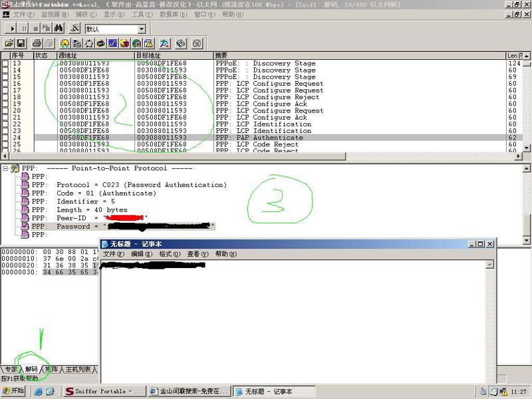Switch to the 矩阵 tab
The width and height of the screenshot is (532, 399).
[x=51, y=369]
